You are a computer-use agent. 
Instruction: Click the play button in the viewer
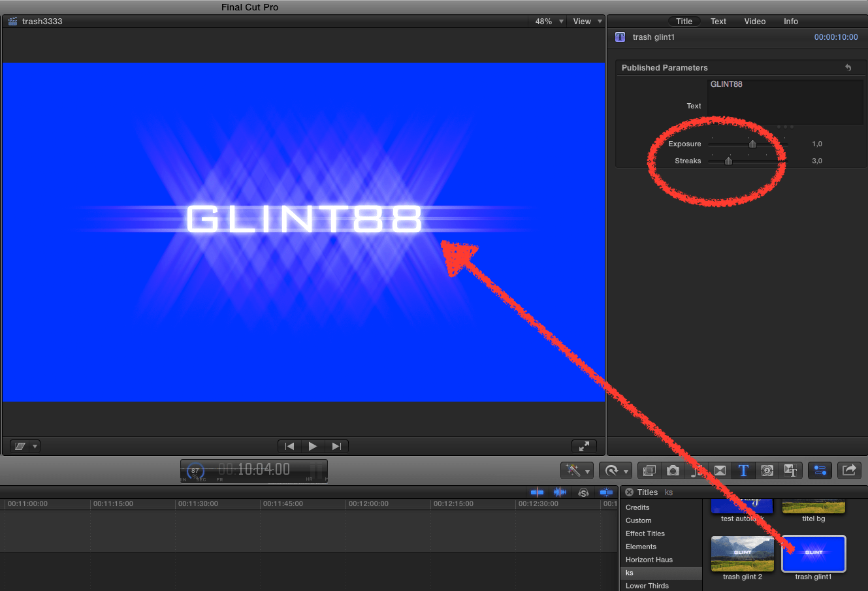coord(313,446)
